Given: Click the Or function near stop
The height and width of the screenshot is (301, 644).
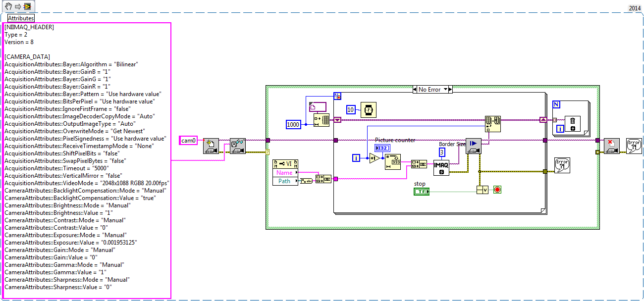Looking at the screenshot, I should (482, 190).
